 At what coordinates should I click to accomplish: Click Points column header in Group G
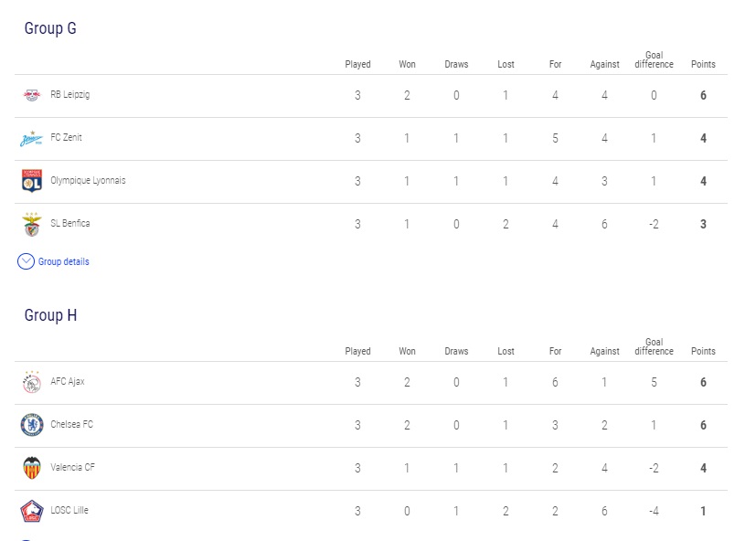coord(703,64)
